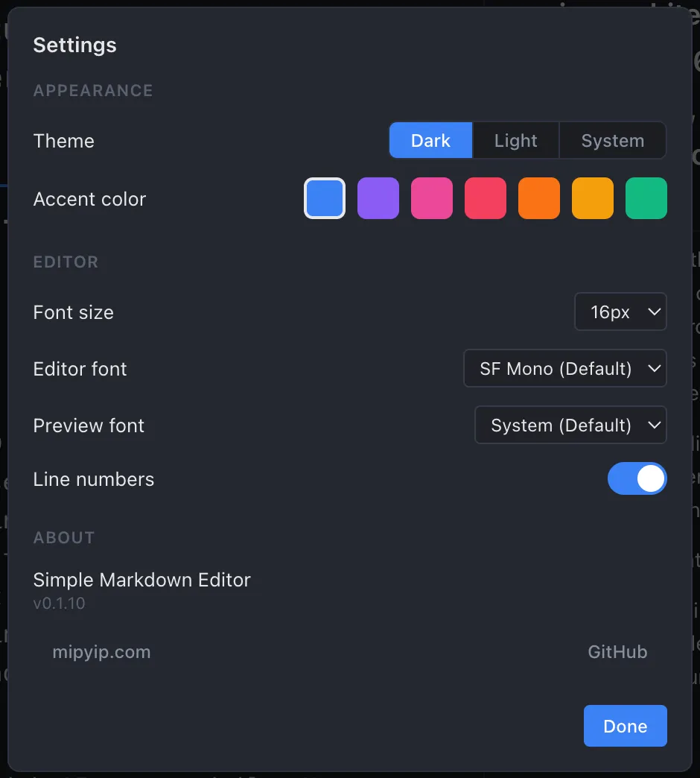
Task: Select the pink accent color
Action: (432, 198)
